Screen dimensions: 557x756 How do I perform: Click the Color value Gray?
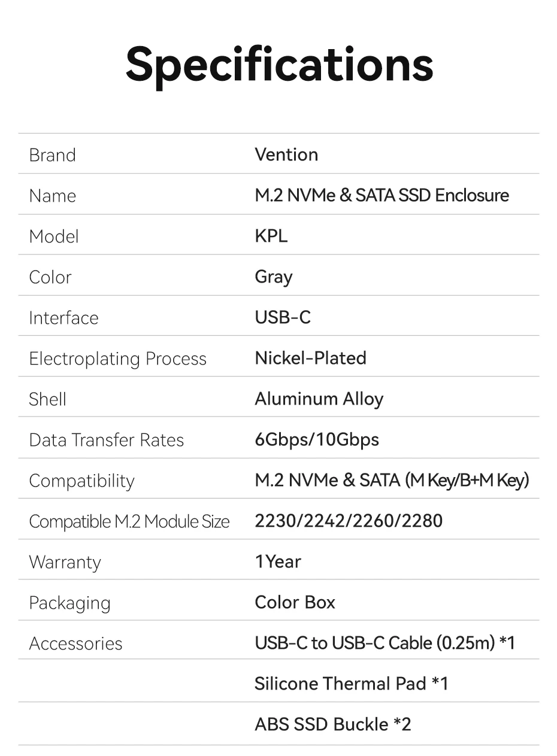274,277
